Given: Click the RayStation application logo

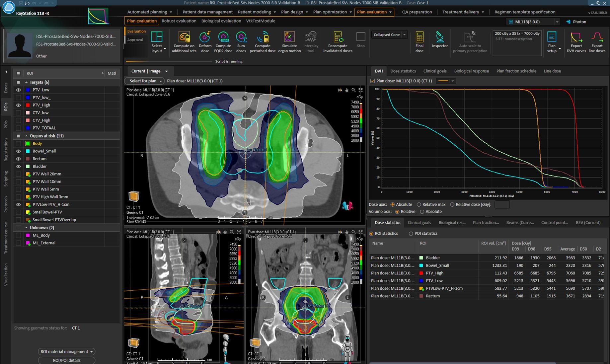Looking at the screenshot, I should click(x=8, y=7).
